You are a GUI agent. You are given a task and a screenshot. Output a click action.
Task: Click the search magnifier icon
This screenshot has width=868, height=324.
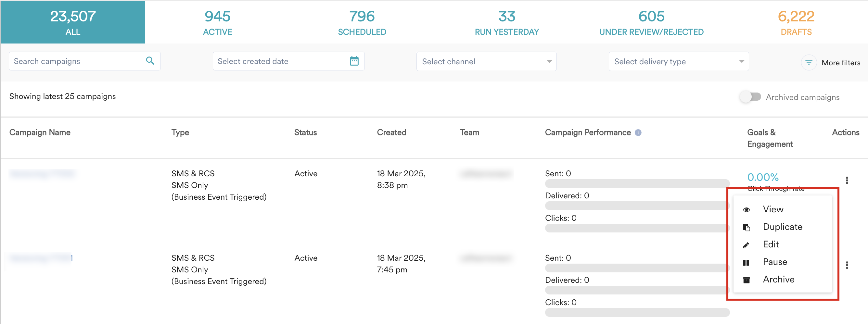150,61
